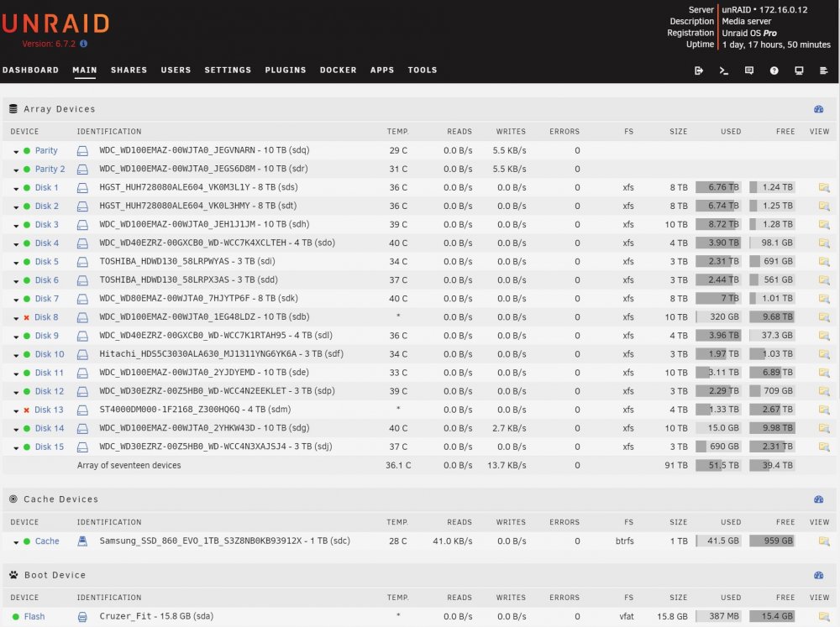Click the Array Devices dashboard toggle icon
The width and height of the screenshot is (840, 627).
coord(818,109)
